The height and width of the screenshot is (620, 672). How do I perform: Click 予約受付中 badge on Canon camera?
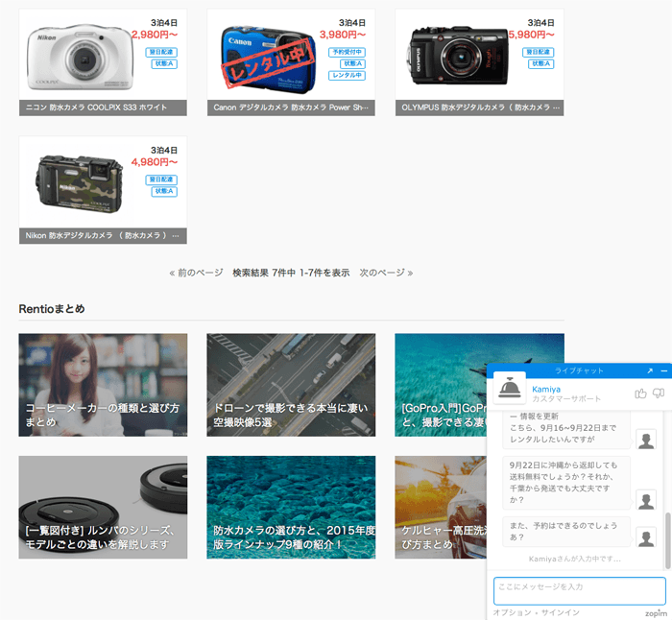(347, 52)
